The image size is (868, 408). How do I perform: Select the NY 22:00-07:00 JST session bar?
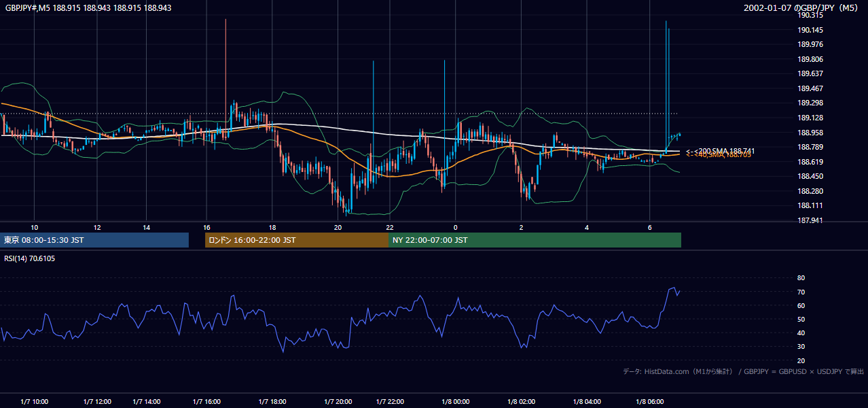[x=535, y=240]
